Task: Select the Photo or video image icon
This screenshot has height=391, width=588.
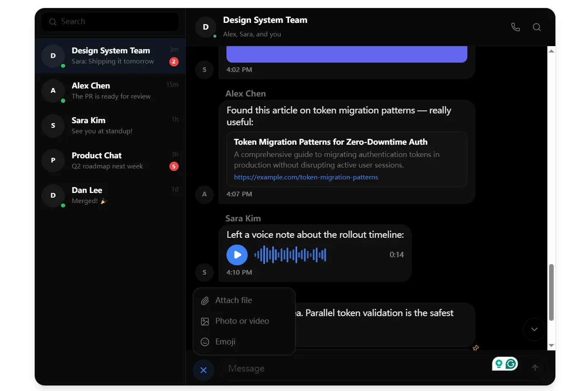Action: 204,321
